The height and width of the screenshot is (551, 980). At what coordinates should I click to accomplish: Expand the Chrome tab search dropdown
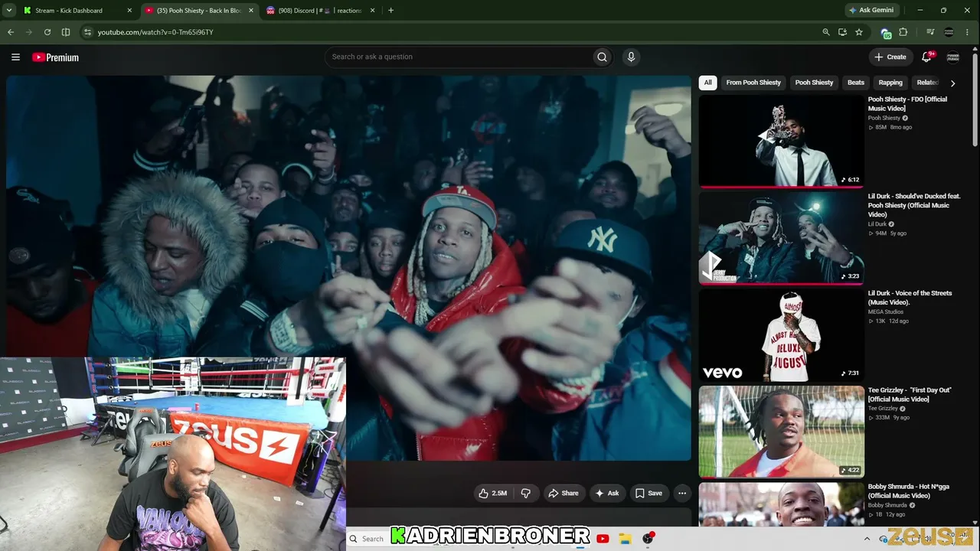9,11
